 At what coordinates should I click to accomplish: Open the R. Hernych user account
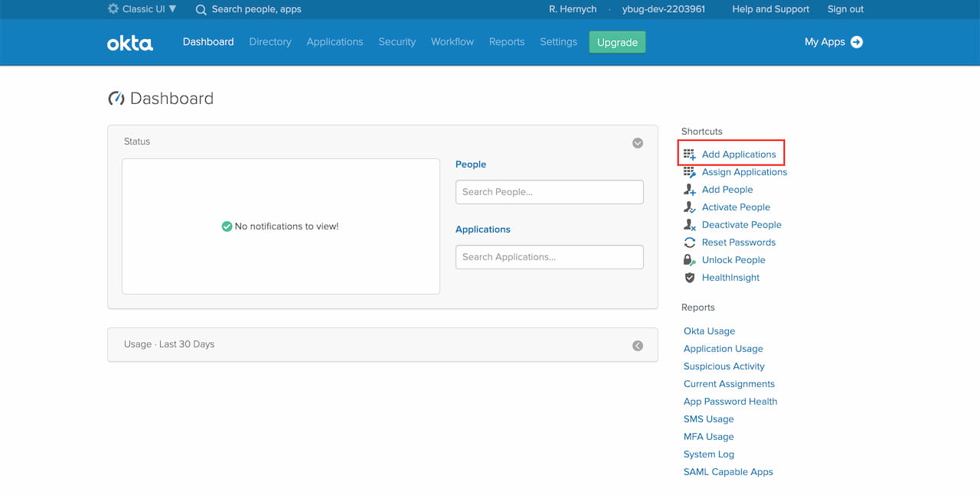[x=572, y=9]
